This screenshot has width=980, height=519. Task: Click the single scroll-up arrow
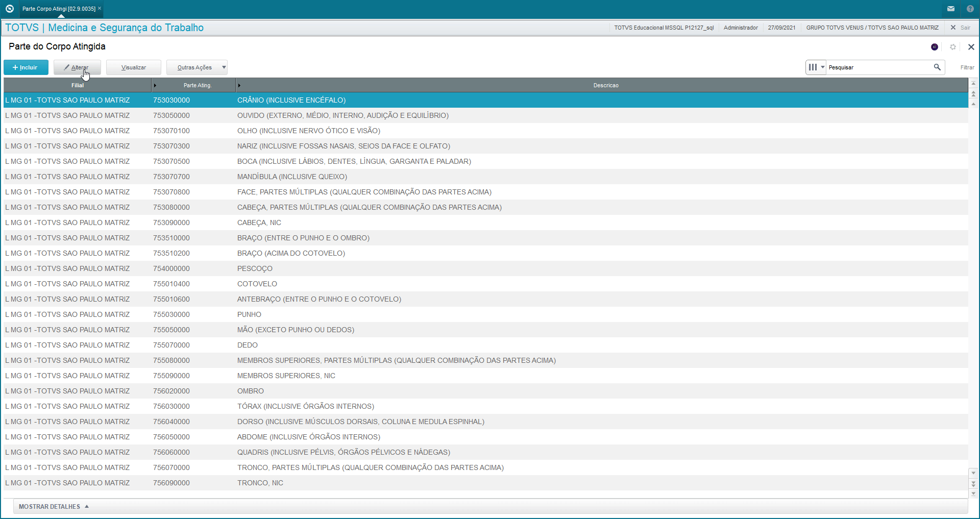click(973, 104)
